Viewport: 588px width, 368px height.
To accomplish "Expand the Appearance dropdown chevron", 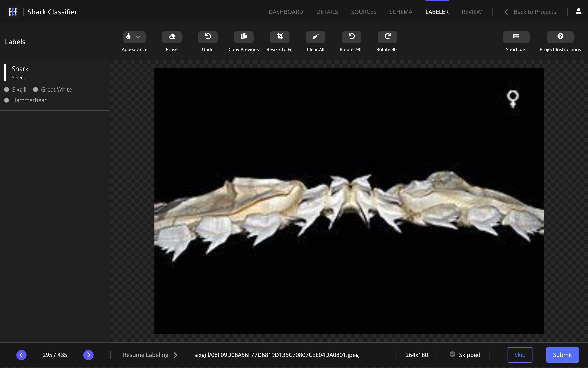I will click(138, 37).
